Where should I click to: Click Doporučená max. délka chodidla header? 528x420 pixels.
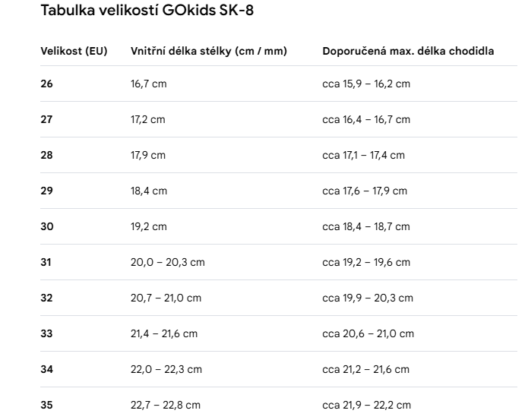(x=408, y=51)
